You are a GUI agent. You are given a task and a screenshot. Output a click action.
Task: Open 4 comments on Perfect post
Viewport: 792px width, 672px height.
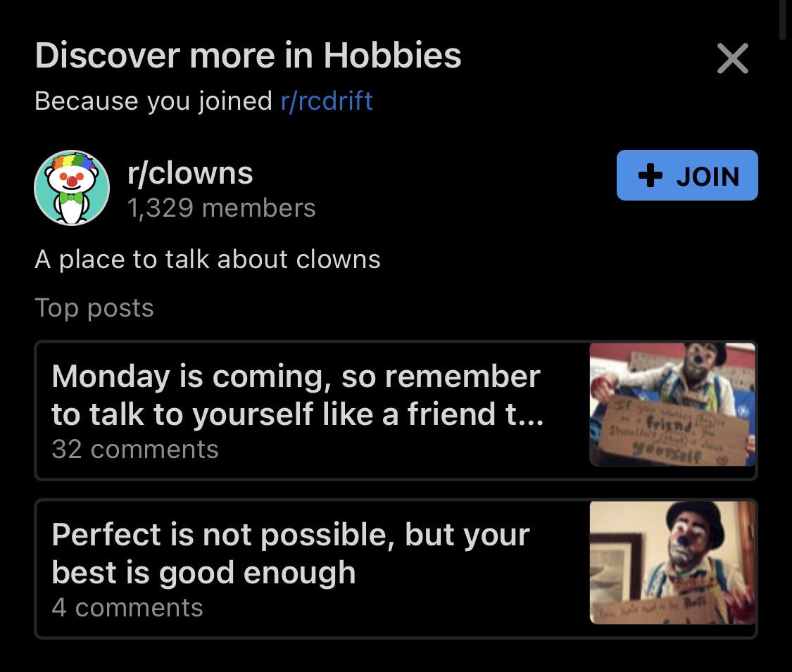point(127,607)
